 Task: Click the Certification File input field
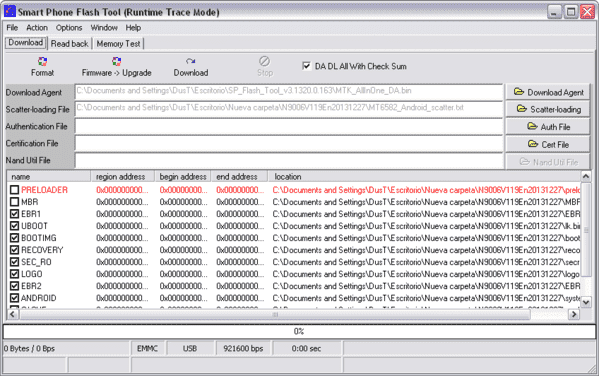289,143
